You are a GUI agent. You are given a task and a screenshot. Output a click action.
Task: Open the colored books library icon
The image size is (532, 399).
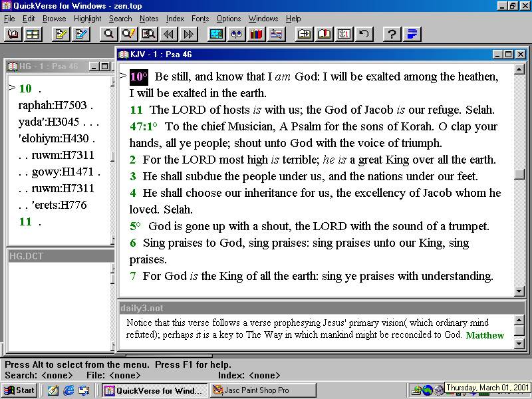(x=257, y=34)
